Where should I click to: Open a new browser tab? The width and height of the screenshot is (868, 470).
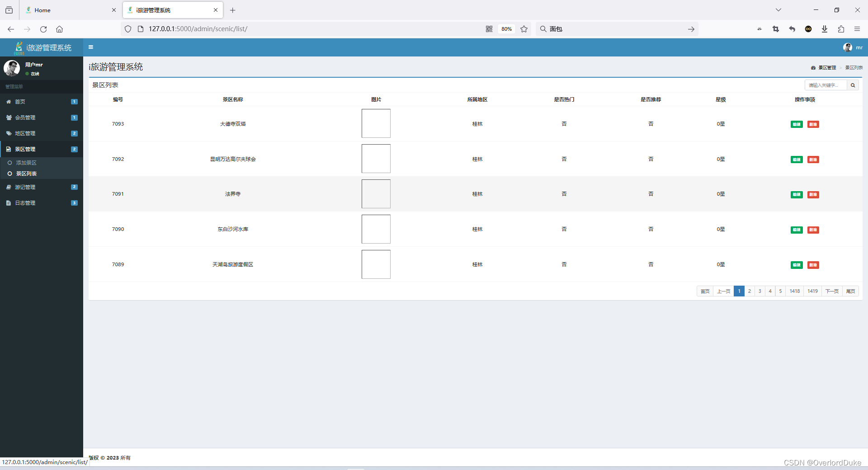(233, 10)
